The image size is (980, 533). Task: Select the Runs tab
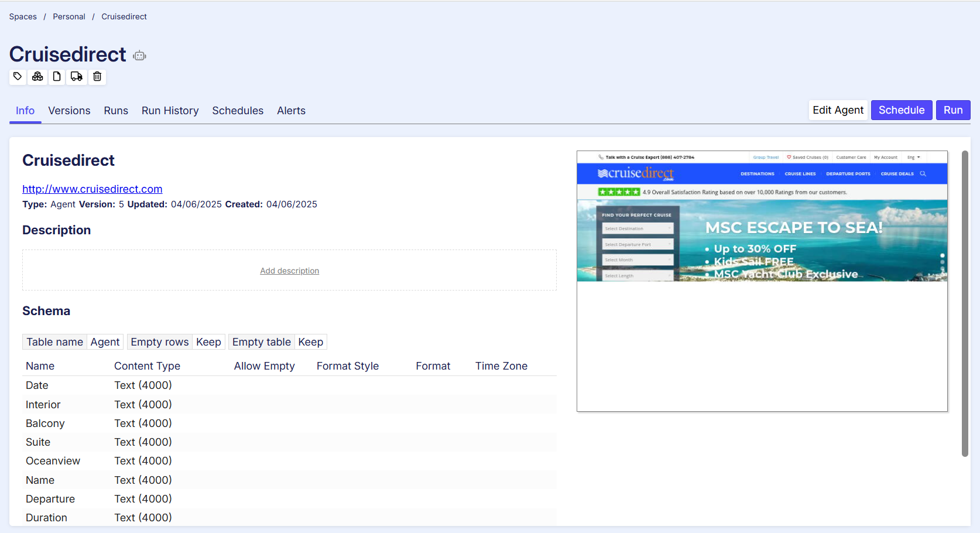[x=116, y=111]
